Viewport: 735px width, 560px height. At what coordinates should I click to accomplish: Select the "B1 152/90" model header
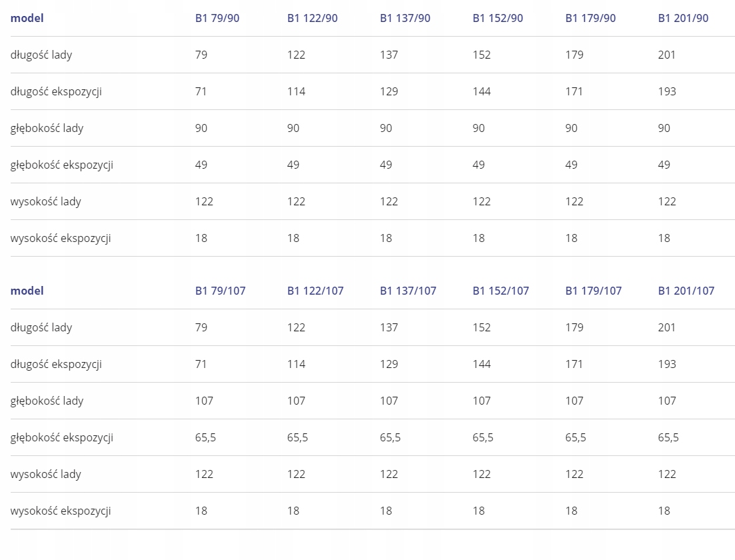pos(498,18)
